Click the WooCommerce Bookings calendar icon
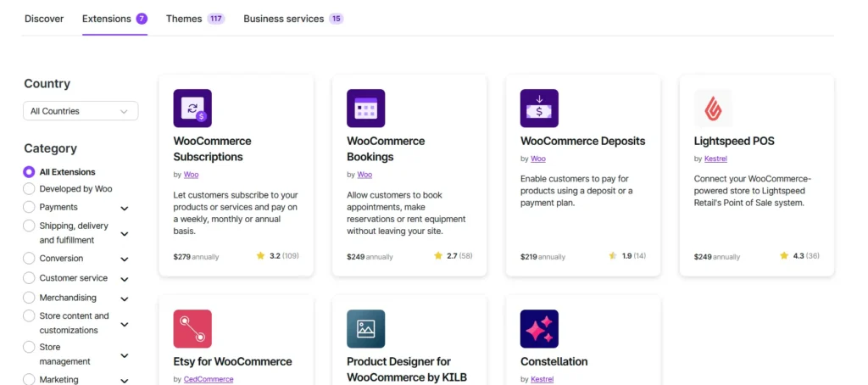Image resolution: width=868 pixels, height=385 pixels. click(365, 109)
